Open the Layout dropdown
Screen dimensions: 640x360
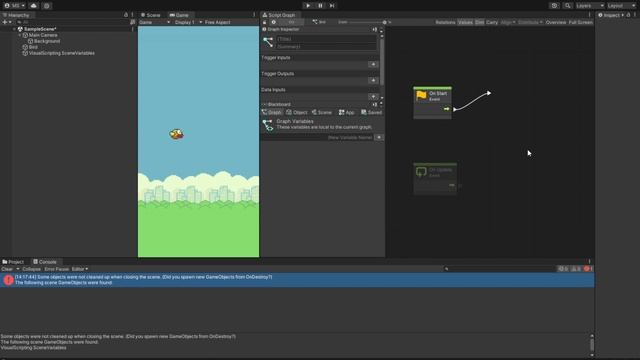point(621,6)
